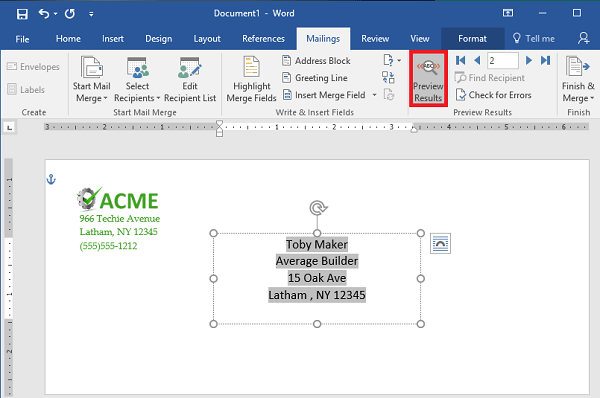Screen dimensions: 600x398
Task: Undo the last action
Action: (x=44, y=14)
